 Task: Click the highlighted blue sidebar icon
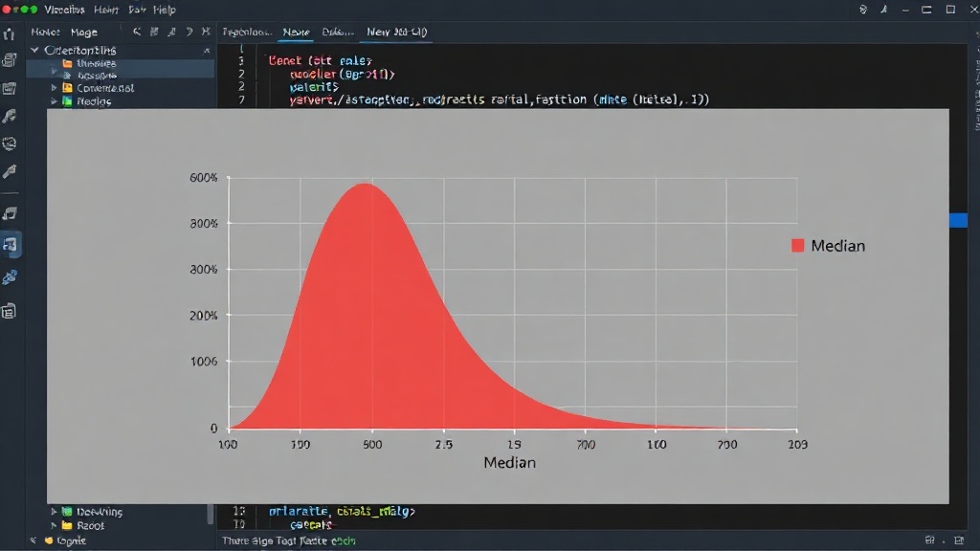[11, 245]
